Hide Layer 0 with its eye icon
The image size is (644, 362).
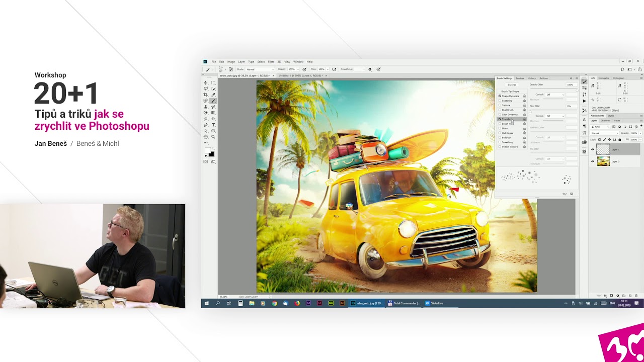pyautogui.click(x=592, y=161)
